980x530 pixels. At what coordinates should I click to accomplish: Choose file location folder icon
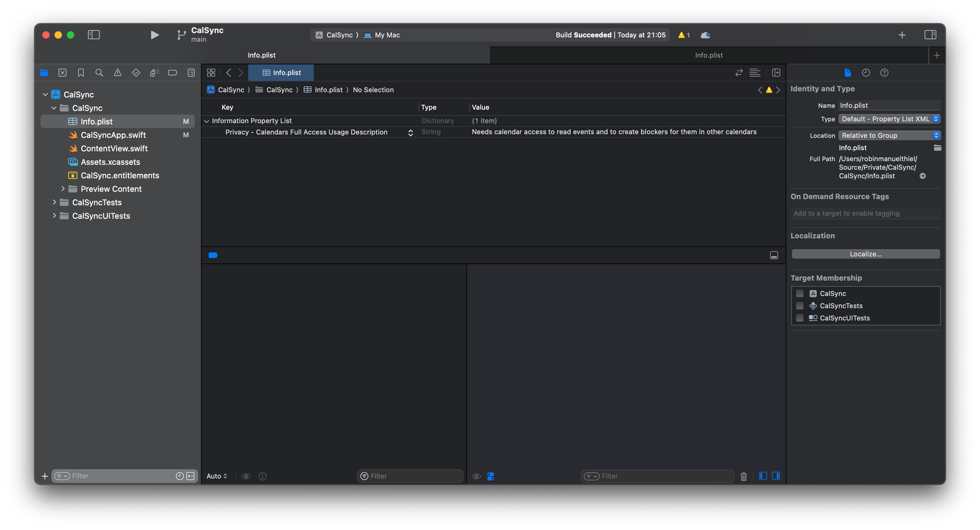coord(937,147)
